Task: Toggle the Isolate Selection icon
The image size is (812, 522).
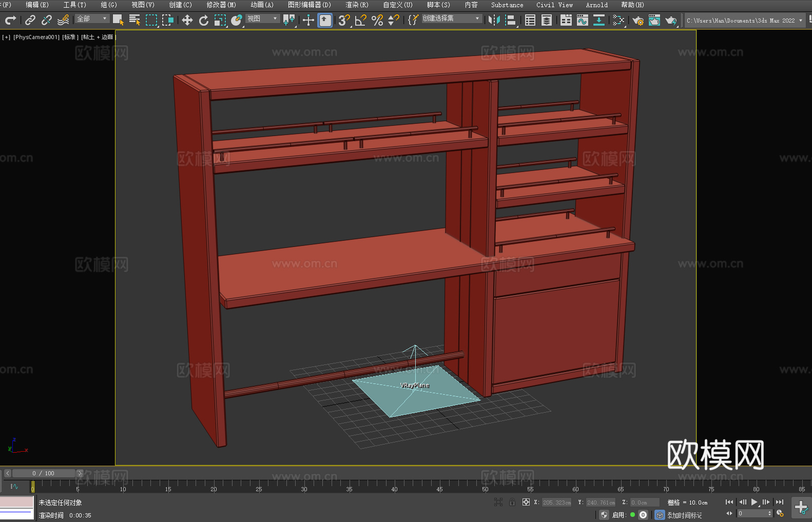Action: tap(498, 502)
